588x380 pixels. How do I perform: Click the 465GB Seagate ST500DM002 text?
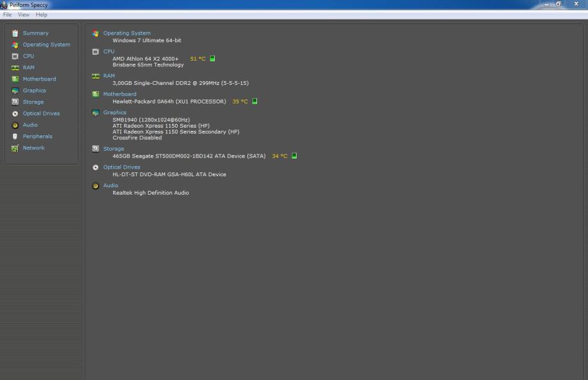click(189, 156)
